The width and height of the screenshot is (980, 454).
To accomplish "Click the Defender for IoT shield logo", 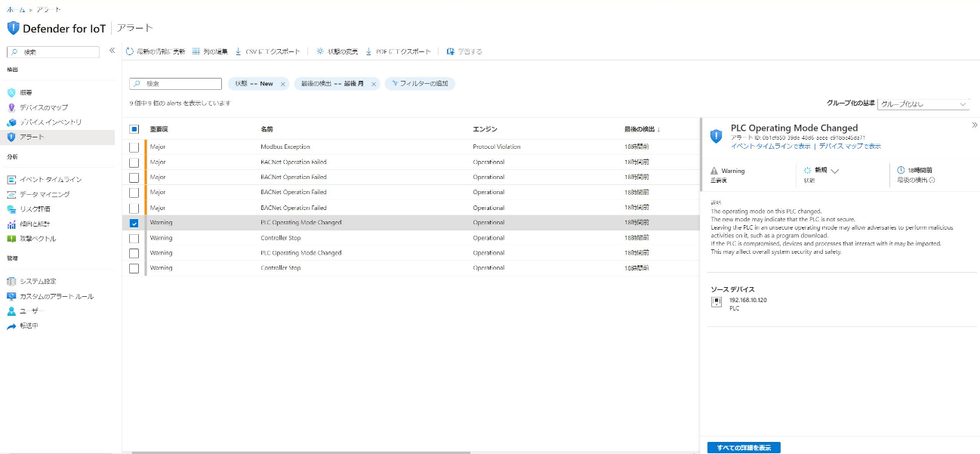I will point(13,28).
